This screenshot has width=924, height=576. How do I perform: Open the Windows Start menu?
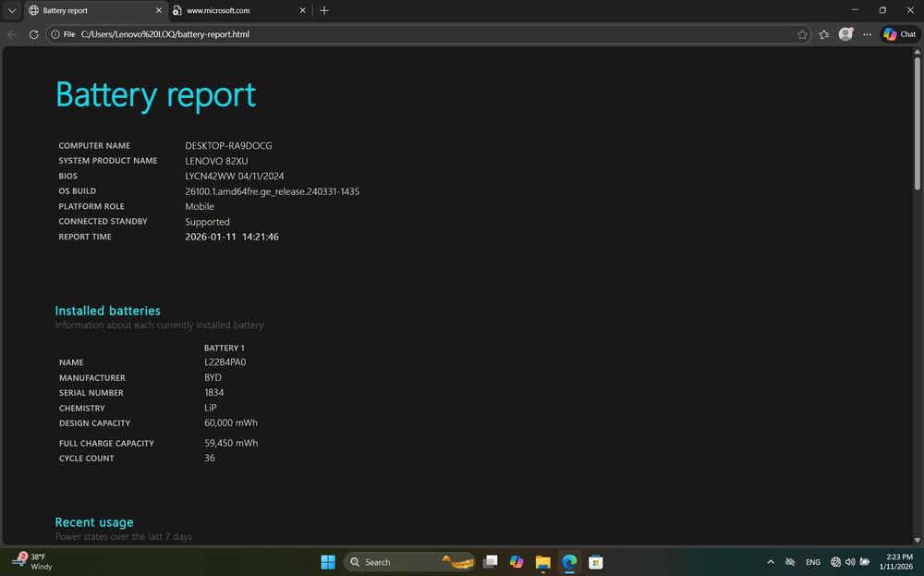pyautogui.click(x=328, y=562)
